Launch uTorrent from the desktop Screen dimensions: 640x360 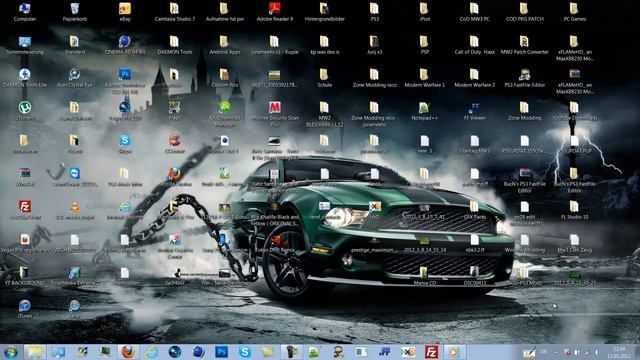tap(24, 111)
